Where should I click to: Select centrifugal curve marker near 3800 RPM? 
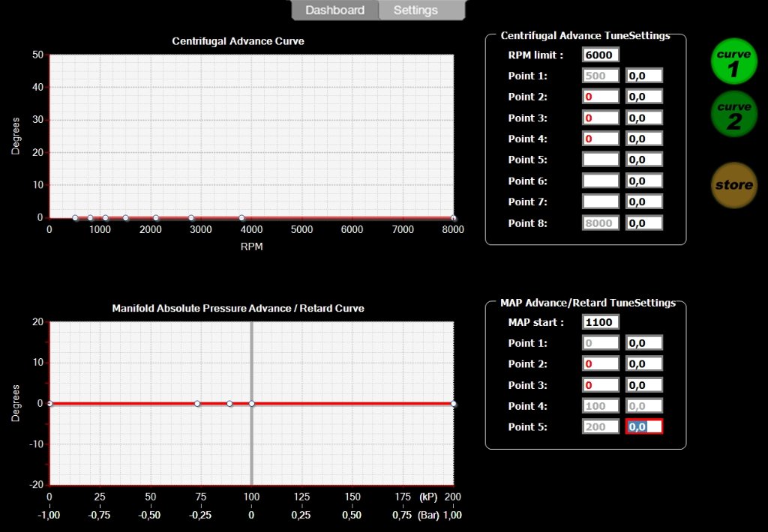pyautogui.click(x=241, y=218)
